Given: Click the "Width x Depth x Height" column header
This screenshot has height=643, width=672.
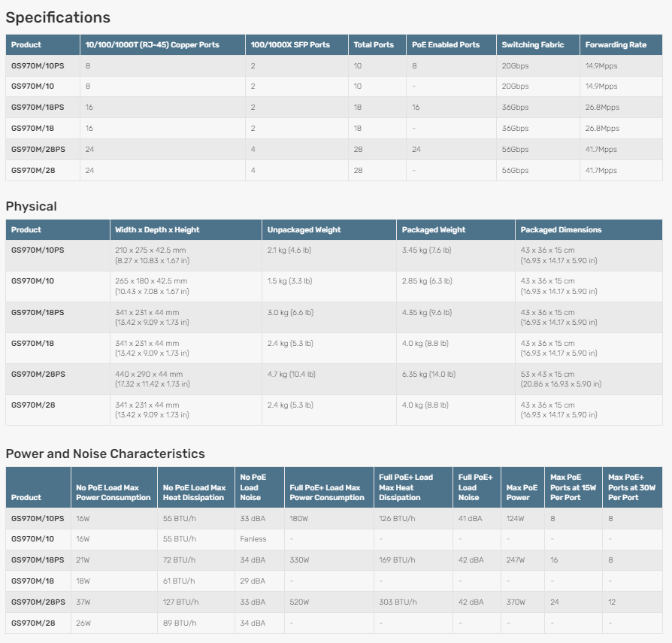Looking at the screenshot, I should coord(157,230).
